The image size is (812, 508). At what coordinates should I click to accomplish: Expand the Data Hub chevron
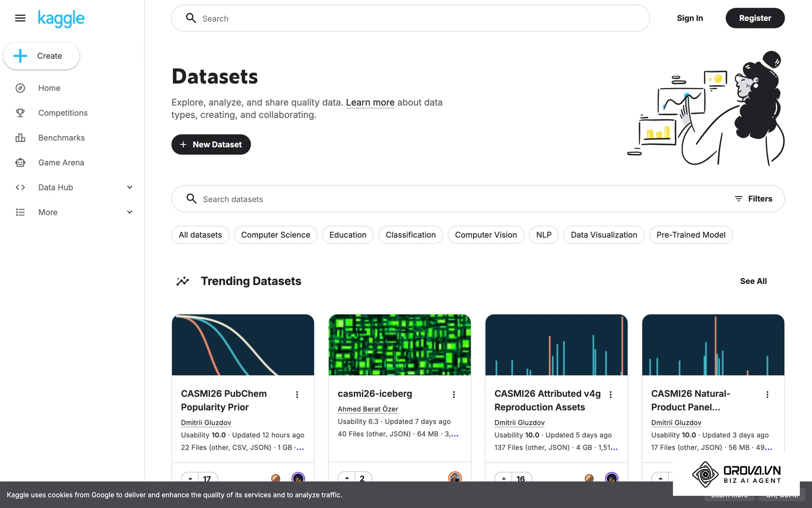(x=129, y=187)
